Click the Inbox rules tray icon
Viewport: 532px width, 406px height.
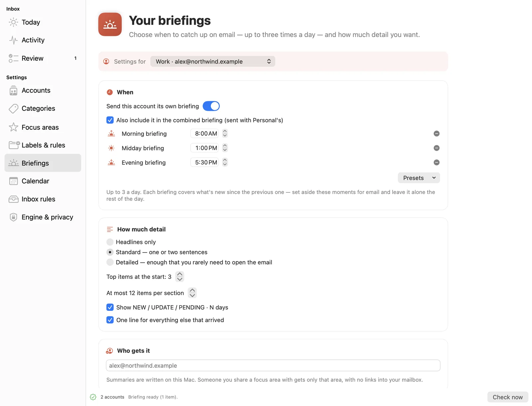(x=13, y=199)
